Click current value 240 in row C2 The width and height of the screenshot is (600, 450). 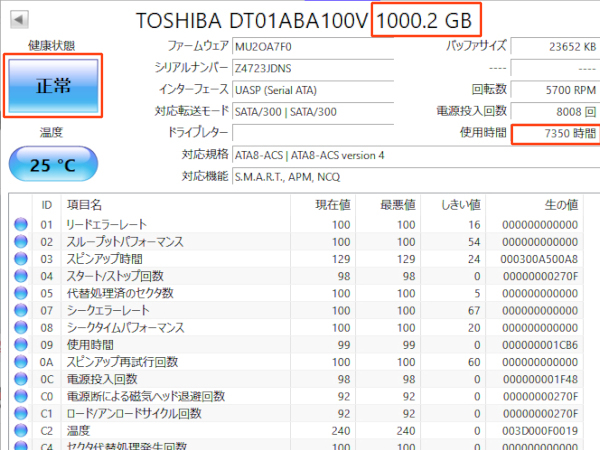pyautogui.click(x=341, y=431)
